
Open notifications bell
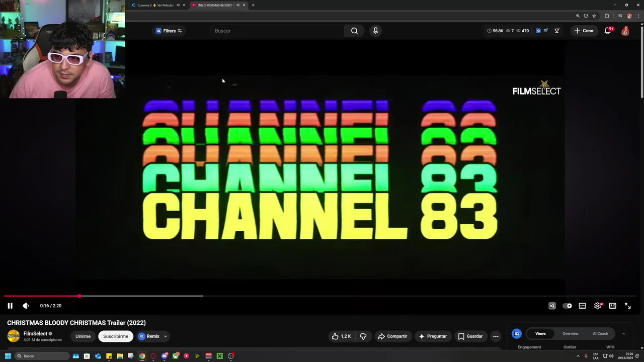click(608, 31)
